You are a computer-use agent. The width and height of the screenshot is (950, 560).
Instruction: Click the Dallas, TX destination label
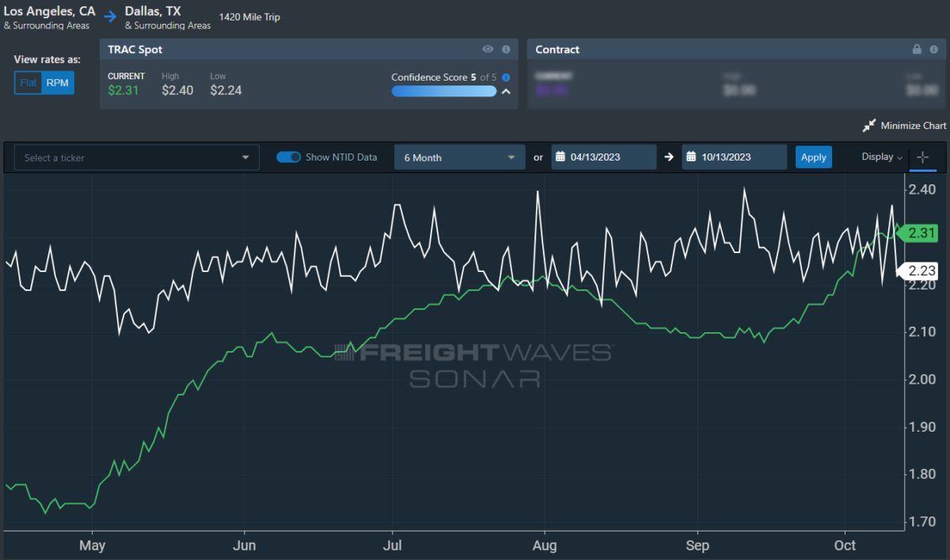[x=153, y=11]
